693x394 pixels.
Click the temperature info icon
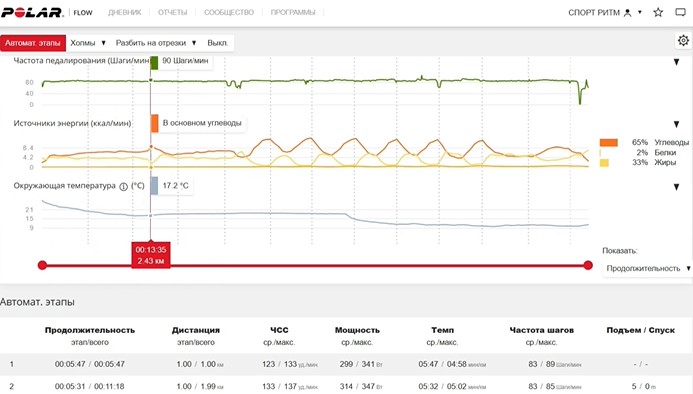point(123,187)
